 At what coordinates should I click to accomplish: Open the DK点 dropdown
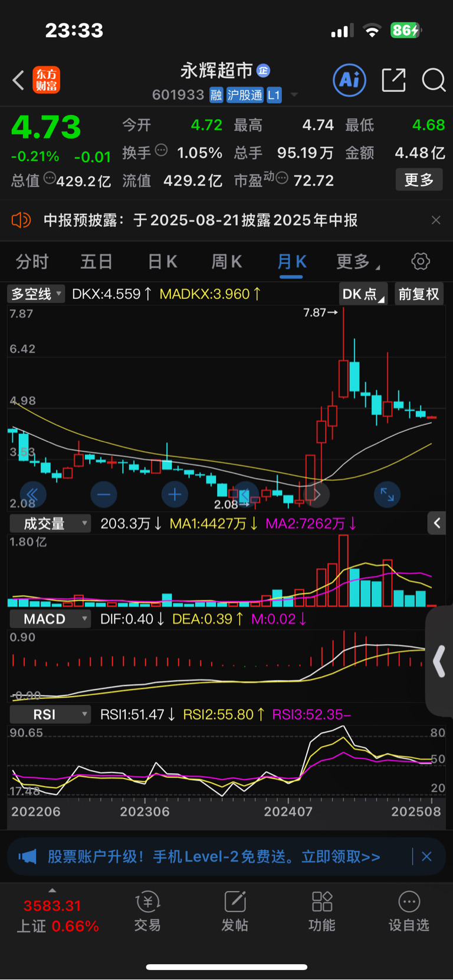[x=363, y=294]
